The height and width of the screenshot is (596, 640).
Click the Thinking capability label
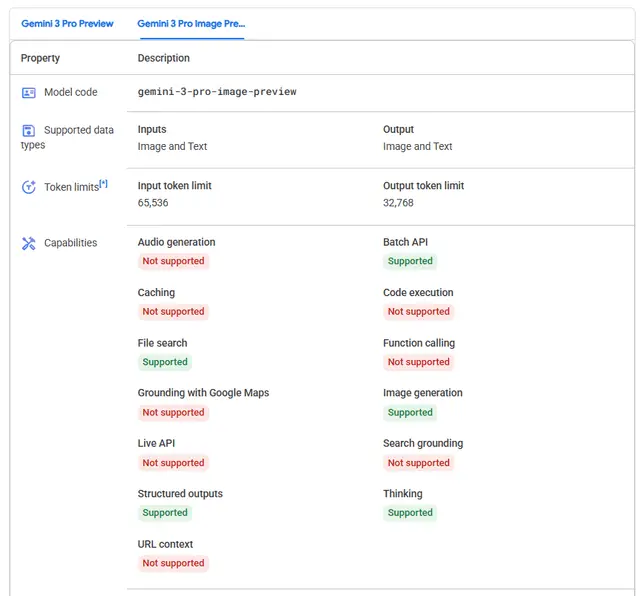coord(403,494)
